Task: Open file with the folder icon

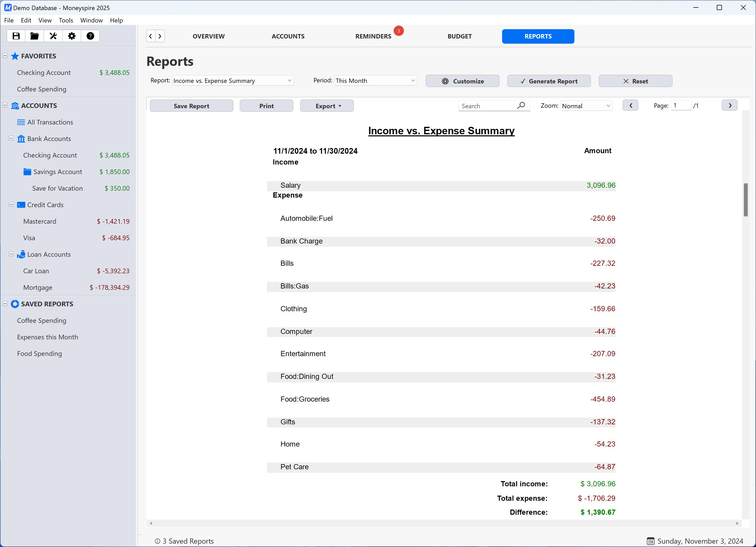Action: point(35,36)
